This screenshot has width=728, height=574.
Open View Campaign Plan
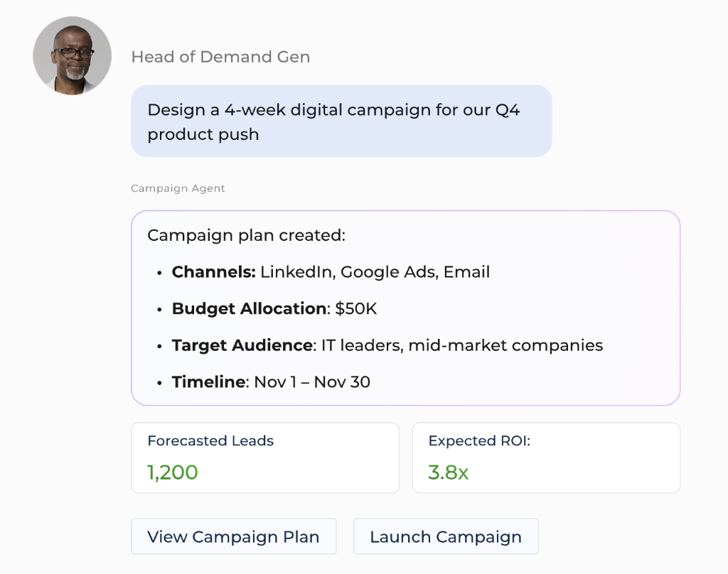pyautogui.click(x=233, y=536)
